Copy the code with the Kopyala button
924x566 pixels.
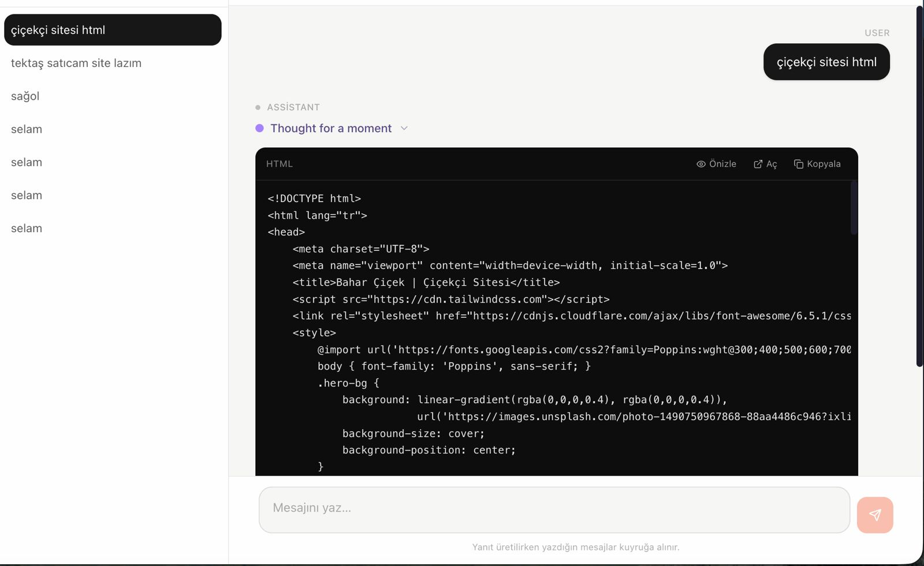point(817,164)
